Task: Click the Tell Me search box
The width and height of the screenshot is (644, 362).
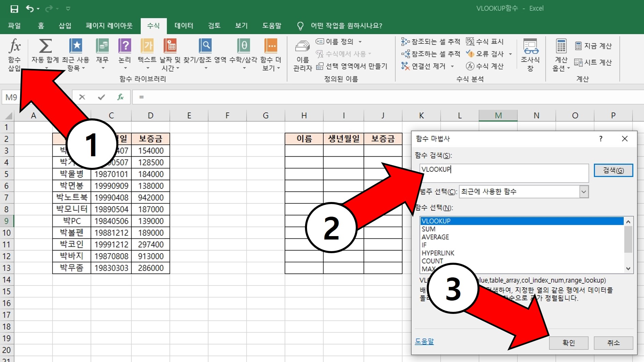Action: coord(346,26)
